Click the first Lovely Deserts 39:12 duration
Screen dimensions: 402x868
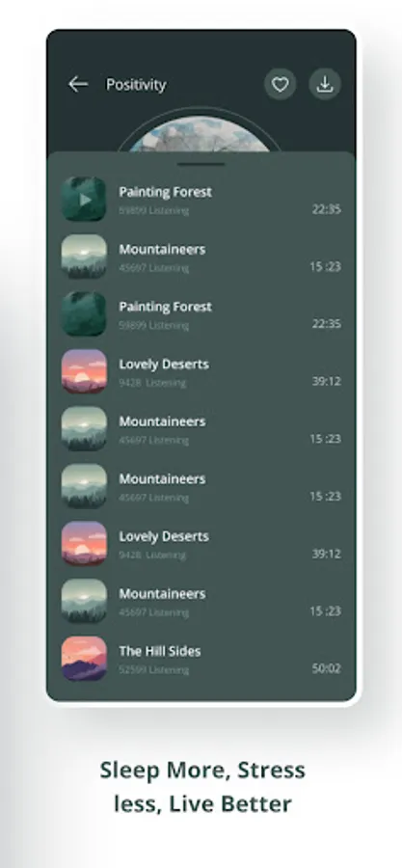(326, 381)
